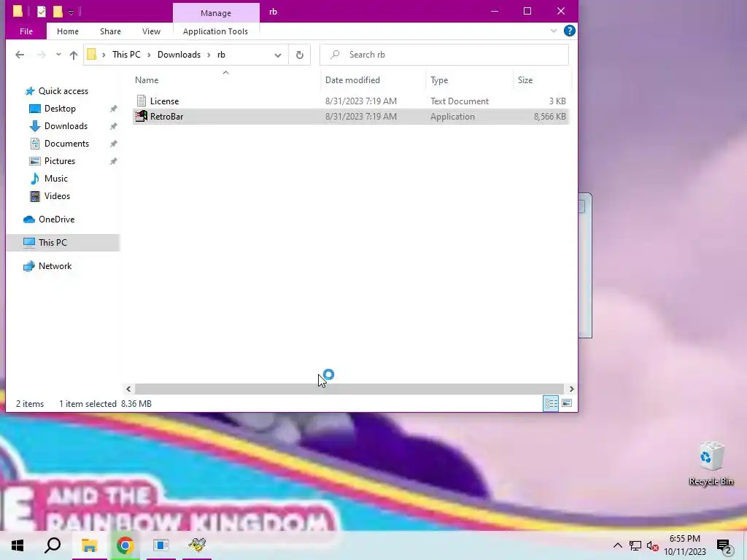Open Downloads in the navigation pane
Screen dimensions: 747x560
[66, 126]
